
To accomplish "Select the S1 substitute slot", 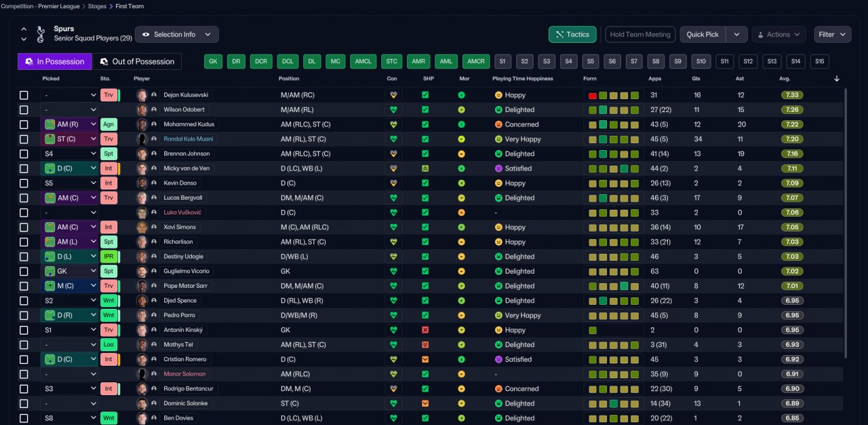I will click(502, 62).
